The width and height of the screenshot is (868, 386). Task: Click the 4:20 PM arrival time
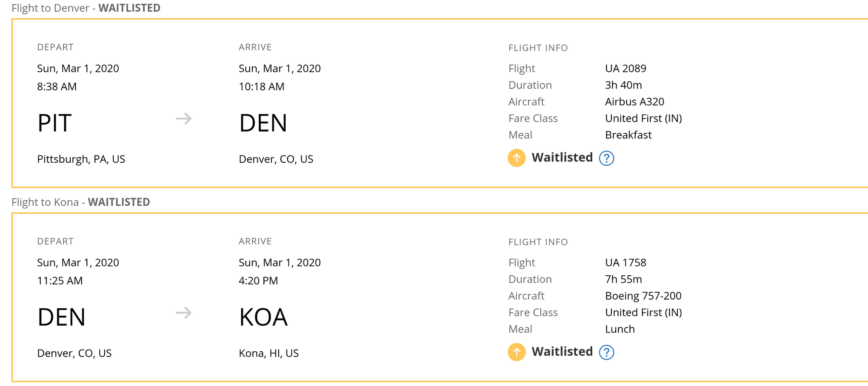coord(258,281)
